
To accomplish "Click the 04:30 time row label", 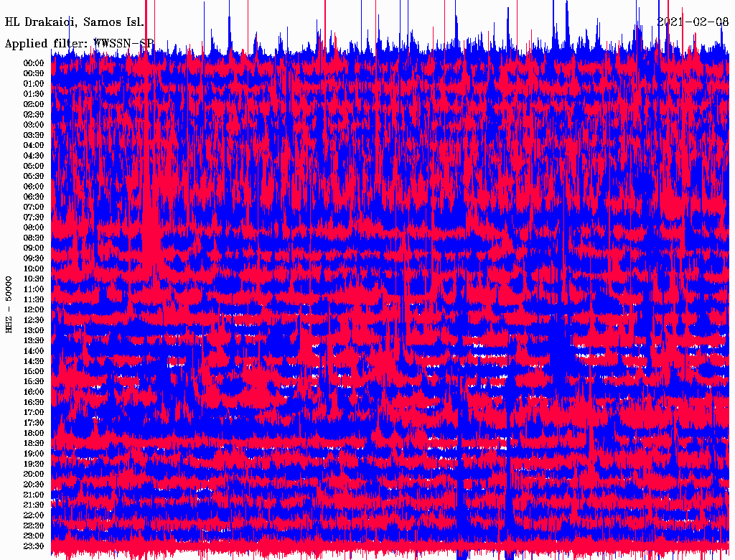I will pyautogui.click(x=34, y=156).
